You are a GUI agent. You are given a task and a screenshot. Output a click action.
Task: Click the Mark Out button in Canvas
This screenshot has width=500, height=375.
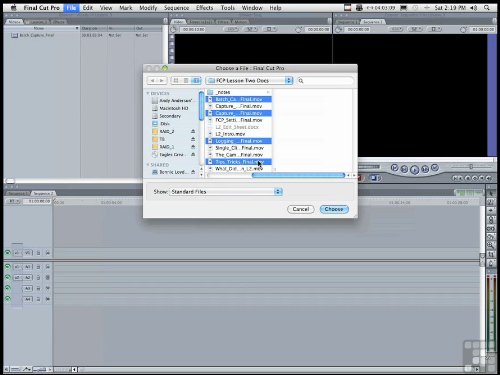[x=461, y=178]
